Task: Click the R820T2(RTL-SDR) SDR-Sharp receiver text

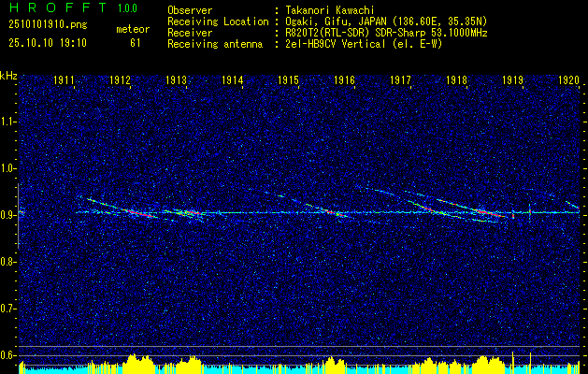Action: 386,33
